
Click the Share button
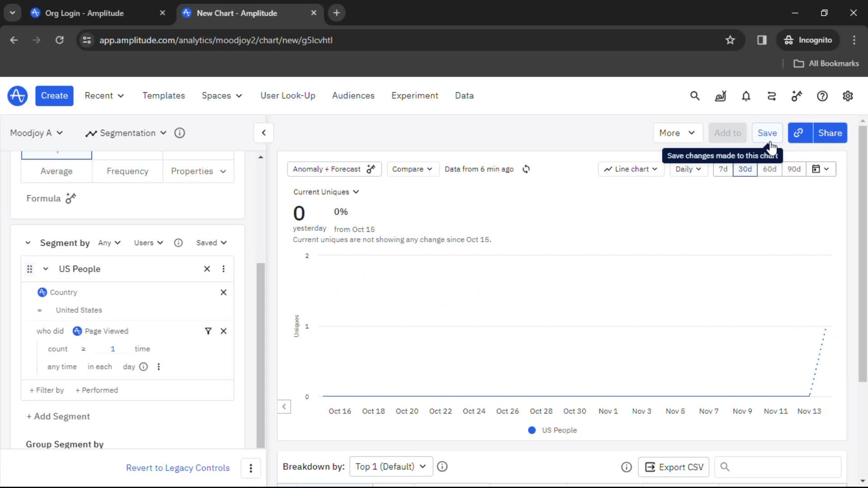(x=830, y=133)
